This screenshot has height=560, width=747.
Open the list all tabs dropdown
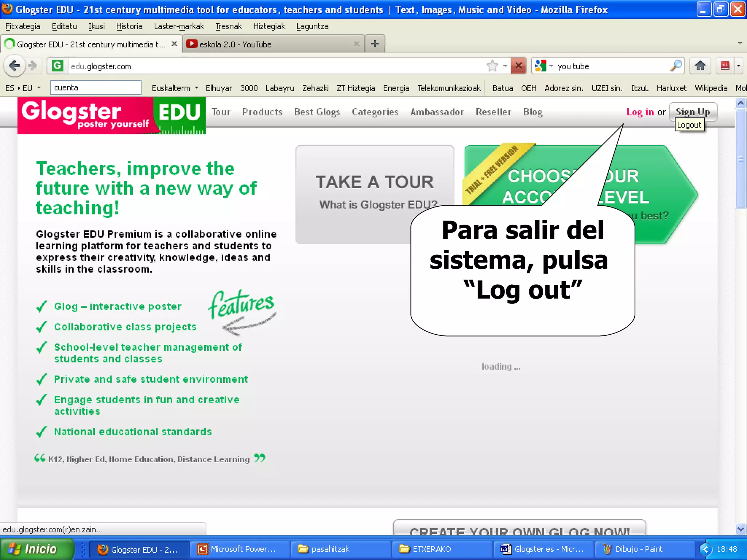coord(740,43)
